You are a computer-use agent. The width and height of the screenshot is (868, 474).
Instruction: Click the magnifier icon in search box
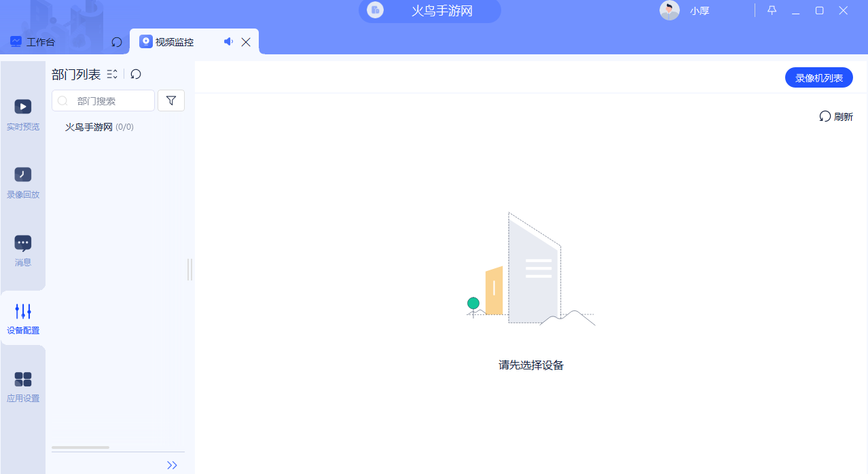[62, 101]
